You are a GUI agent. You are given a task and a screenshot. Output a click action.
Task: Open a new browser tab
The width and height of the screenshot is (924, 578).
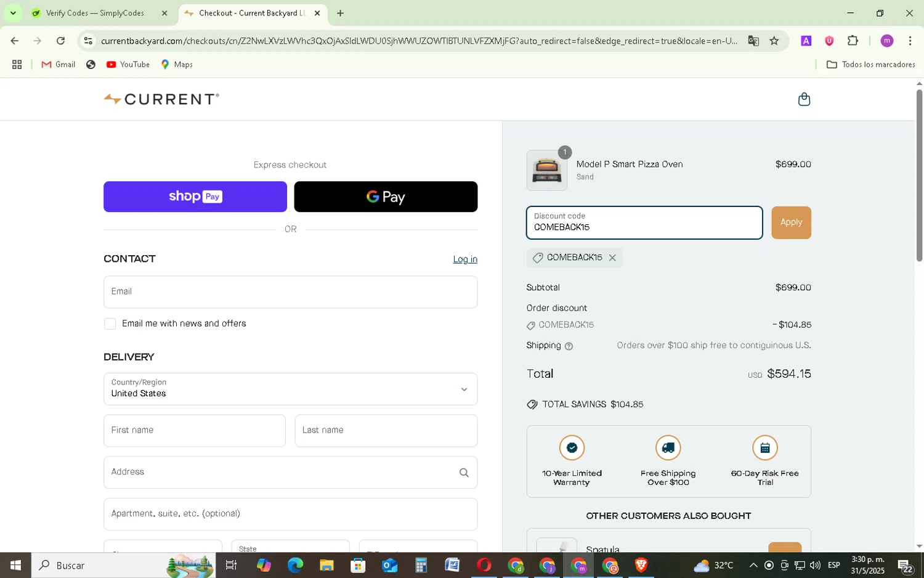[x=340, y=13]
